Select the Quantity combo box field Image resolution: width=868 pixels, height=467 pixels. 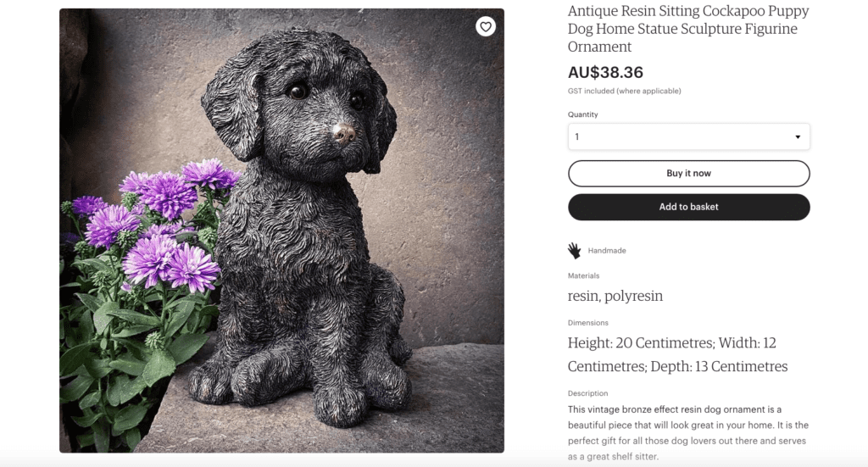(688, 136)
